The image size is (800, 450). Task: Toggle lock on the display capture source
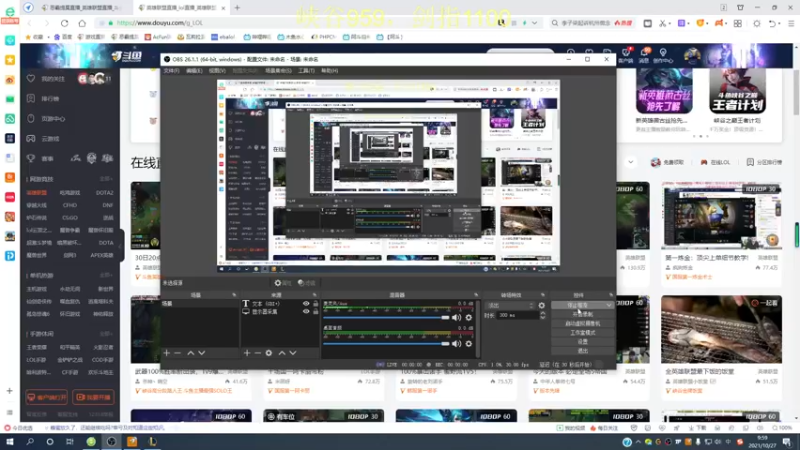[x=315, y=311]
